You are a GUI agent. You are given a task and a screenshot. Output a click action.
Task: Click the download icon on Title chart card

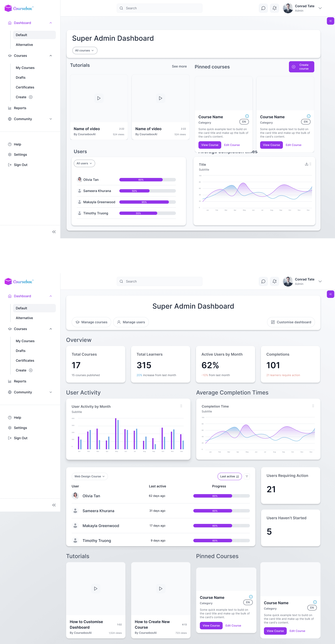coord(306,164)
